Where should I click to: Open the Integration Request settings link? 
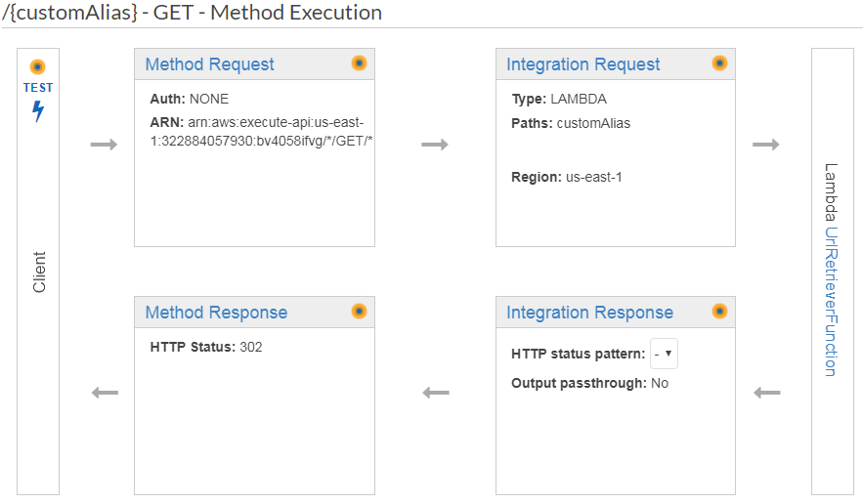coord(583,64)
